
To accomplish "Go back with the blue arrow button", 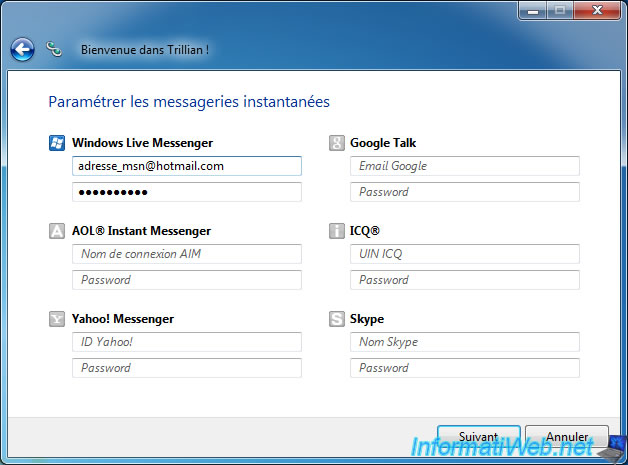I will pos(22,50).
